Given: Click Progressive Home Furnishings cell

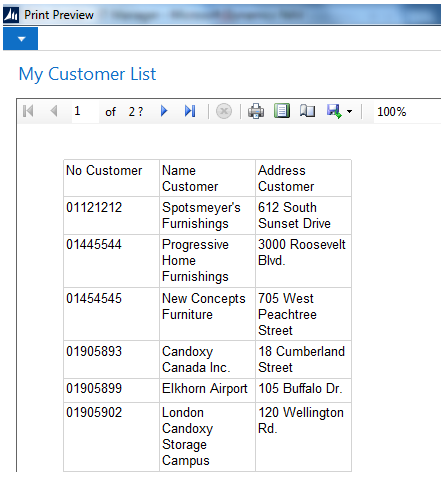Looking at the screenshot, I should tap(207, 261).
